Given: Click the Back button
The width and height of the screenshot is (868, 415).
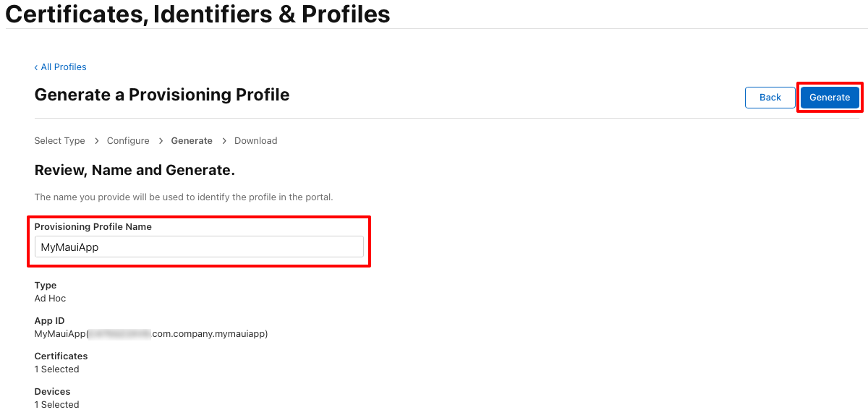Looking at the screenshot, I should click(x=770, y=98).
